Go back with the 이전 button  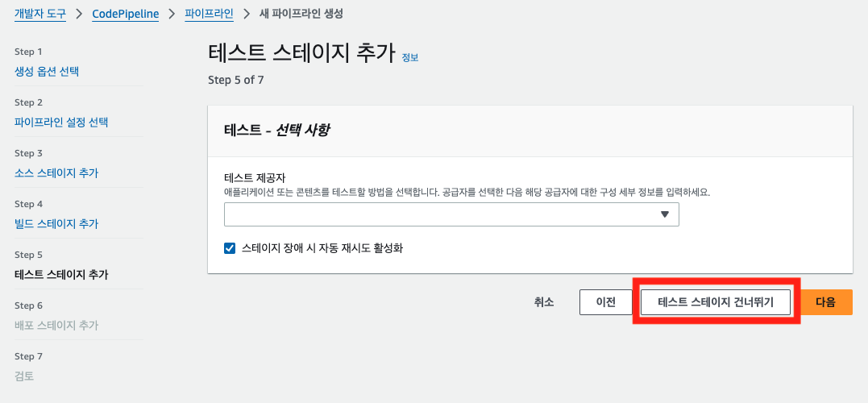(605, 302)
